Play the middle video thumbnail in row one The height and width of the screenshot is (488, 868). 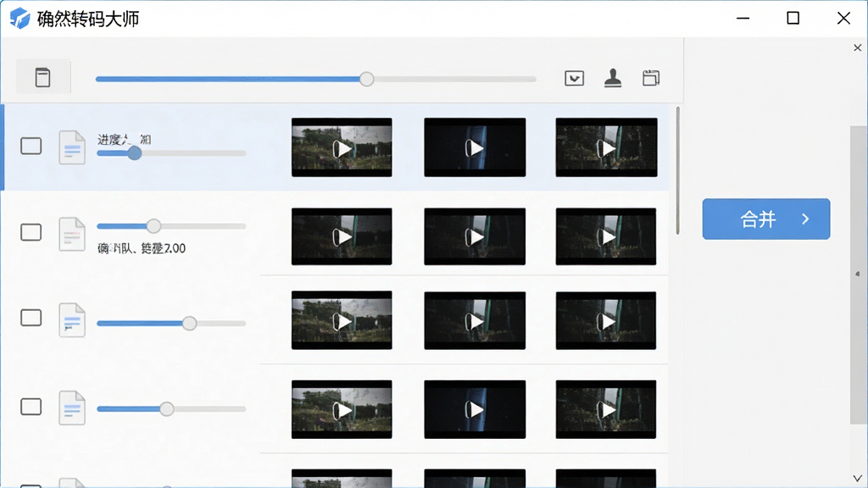(x=475, y=147)
